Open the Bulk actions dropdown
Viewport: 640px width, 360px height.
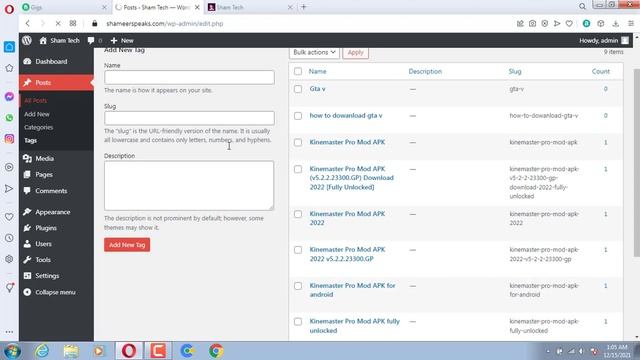tap(314, 53)
